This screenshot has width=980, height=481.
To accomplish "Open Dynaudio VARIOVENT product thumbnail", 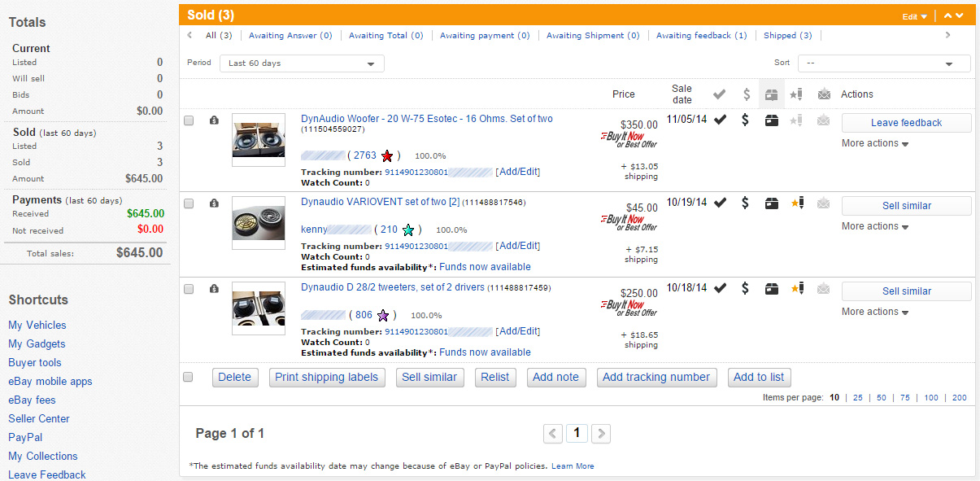I will tap(259, 222).
